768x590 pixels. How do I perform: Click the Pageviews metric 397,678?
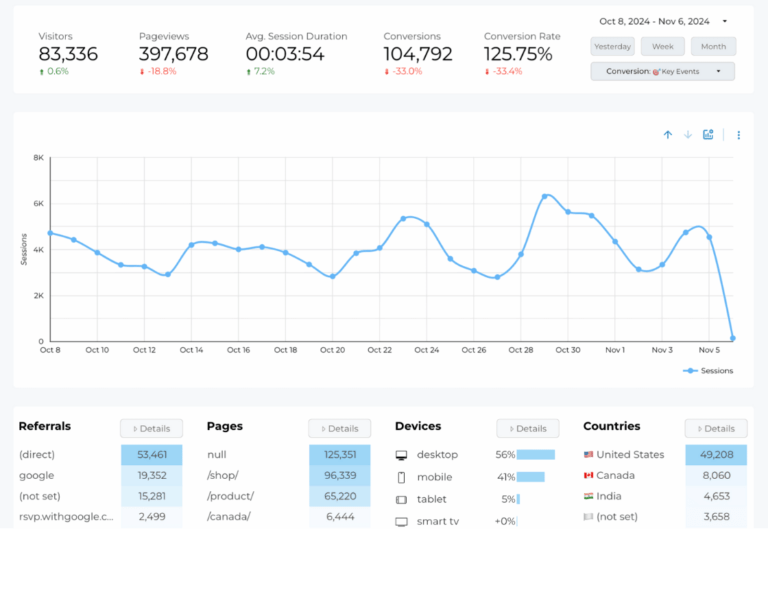[173, 54]
